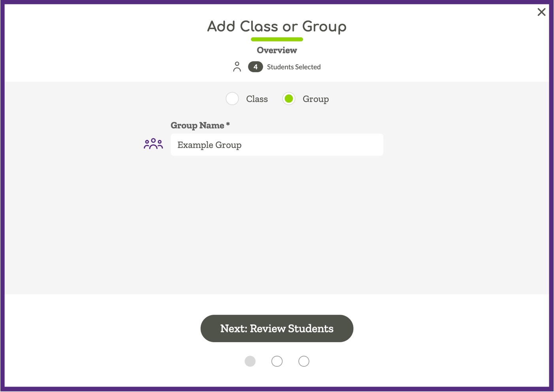Click Next: Review Students

[277, 328]
